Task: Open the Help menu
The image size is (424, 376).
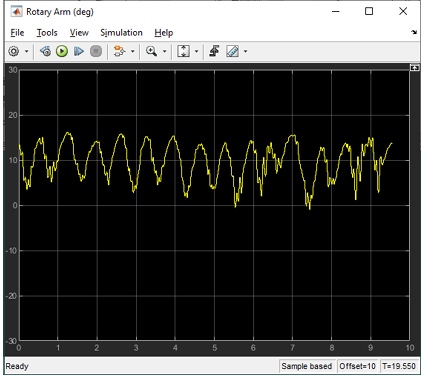Action: click(164, 33)
